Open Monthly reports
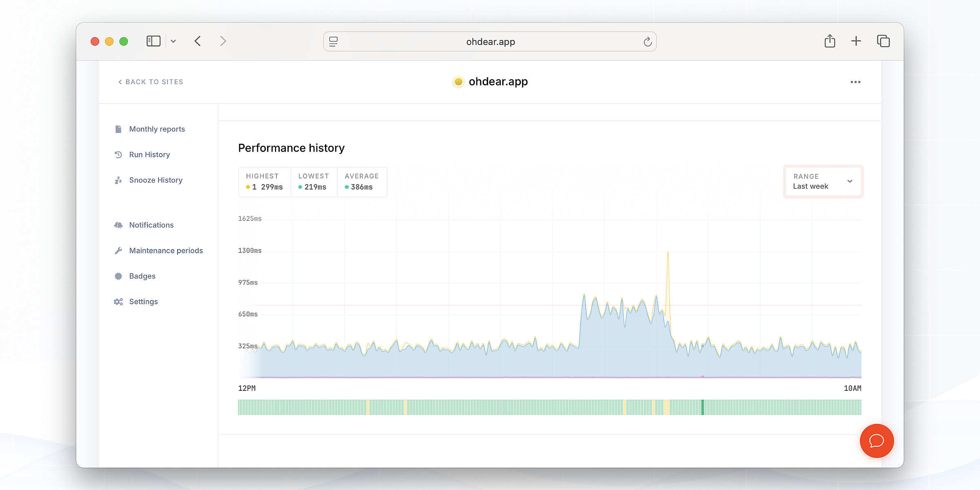 coord(157,129)
